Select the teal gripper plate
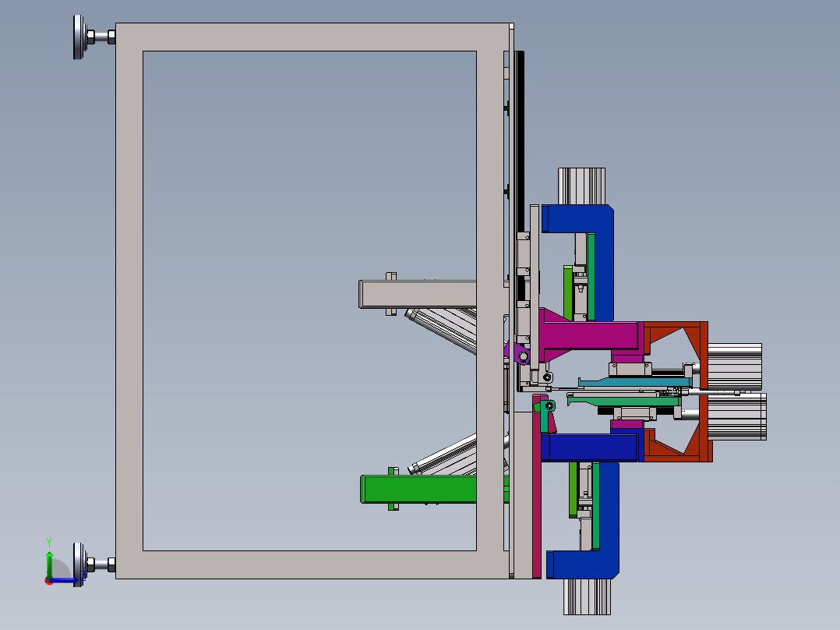This screenshot has height=630, width=840. point(635,382)
